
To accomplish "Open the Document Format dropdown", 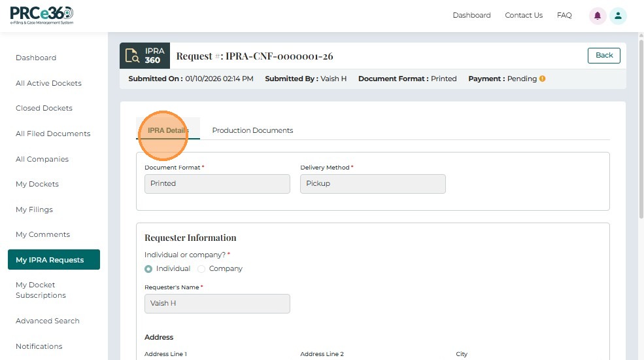I will pyautogui.click(x=217, y=184).
